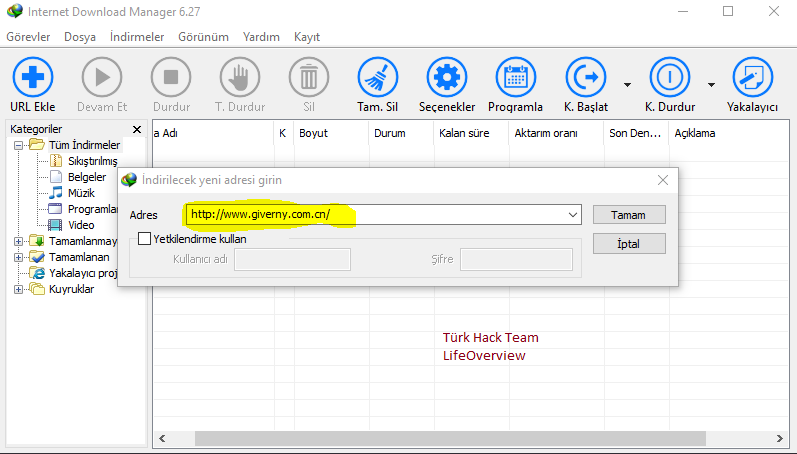The height and width of the screenshot is (454, 797).
Task: Enable Yetkilendirme kullan checkbox
Action: pos(144,238)
